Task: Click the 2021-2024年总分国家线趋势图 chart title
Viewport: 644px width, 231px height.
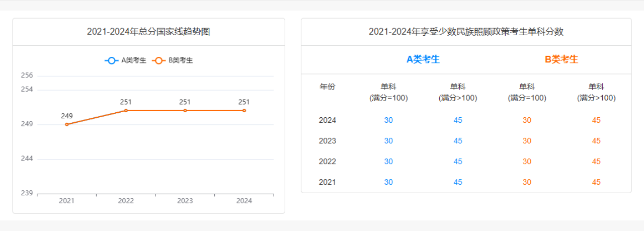Action: click(x=148, y=32)
